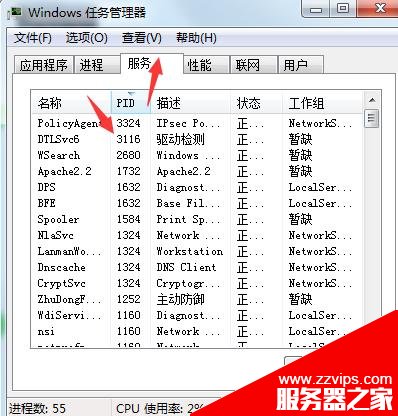
Task: Click the scrollbar up arrow
Action: 372,100
